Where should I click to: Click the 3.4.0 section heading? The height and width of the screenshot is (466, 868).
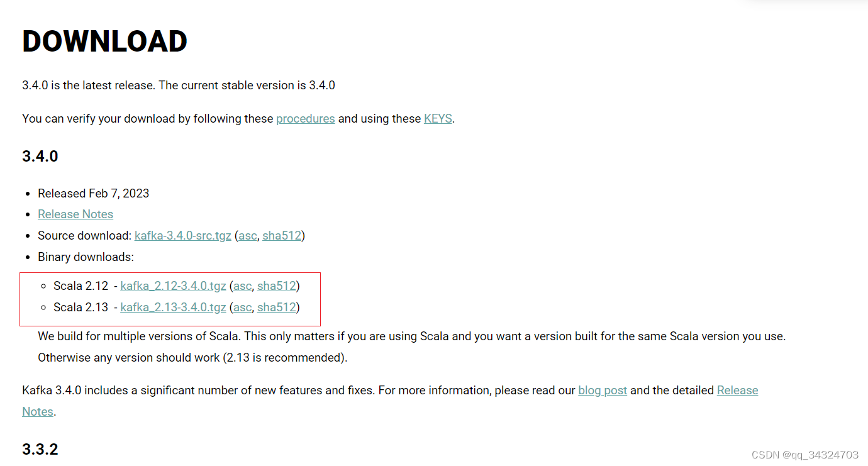(40, 156)
